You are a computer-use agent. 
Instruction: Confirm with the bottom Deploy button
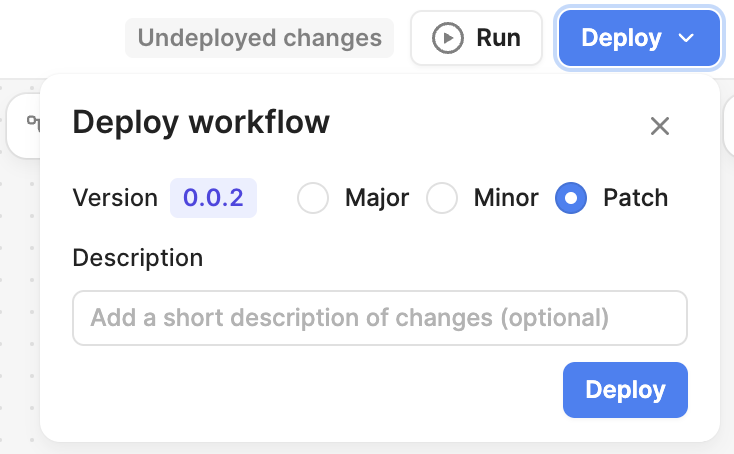click(625, 390)
